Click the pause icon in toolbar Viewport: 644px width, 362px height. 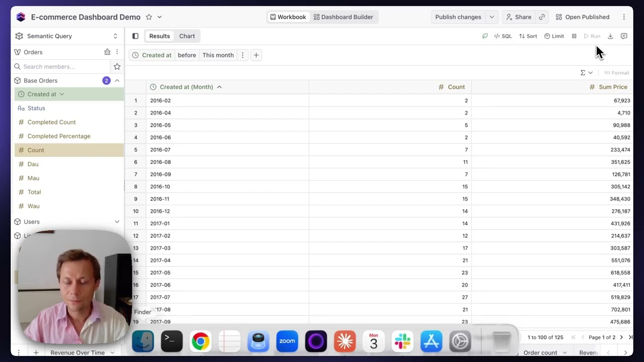[574, 36]
